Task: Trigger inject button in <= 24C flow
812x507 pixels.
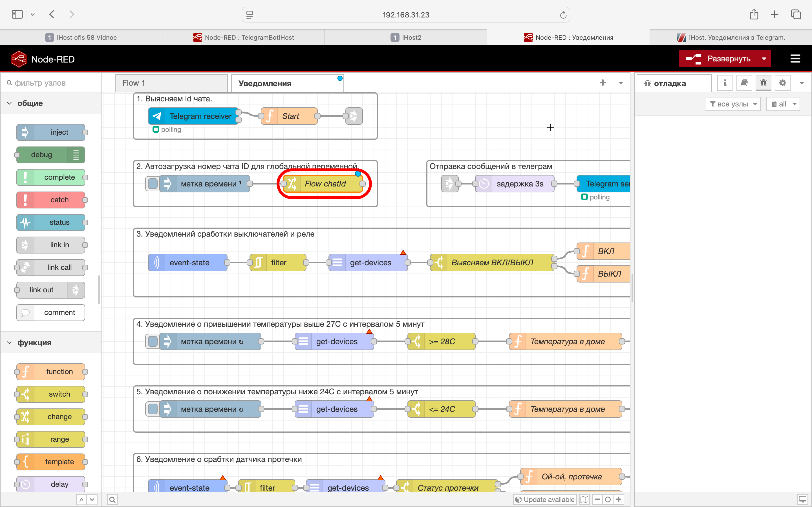Action: click(153, 409)
